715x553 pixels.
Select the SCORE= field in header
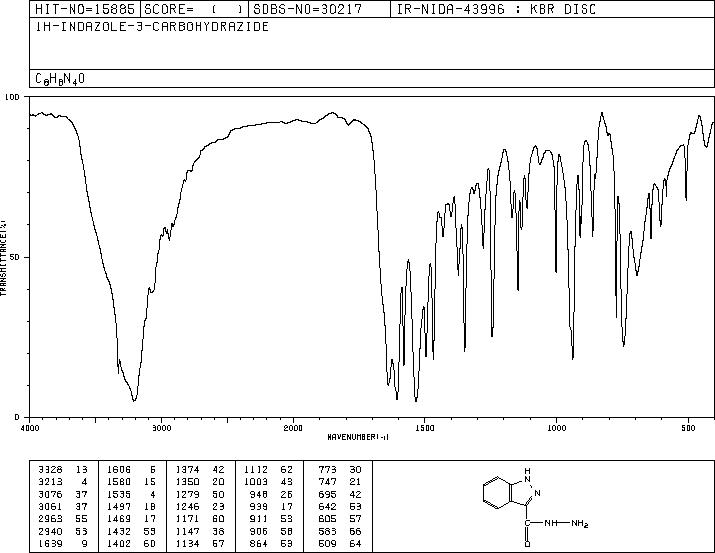pyautogui.click(x=195, y=9)
